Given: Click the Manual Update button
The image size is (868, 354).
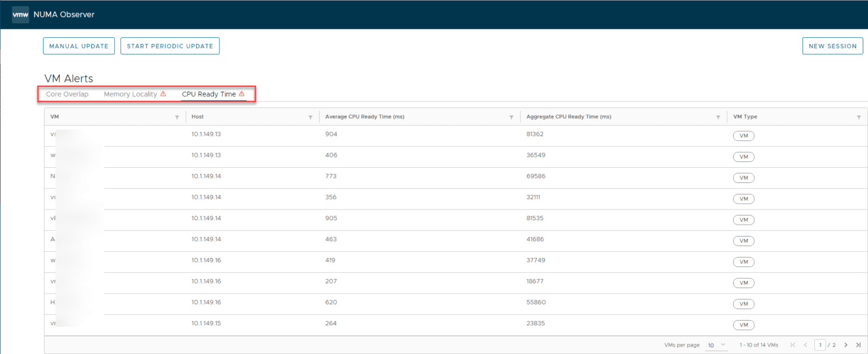Looking at the screenshot, I should tap(79, 46).
